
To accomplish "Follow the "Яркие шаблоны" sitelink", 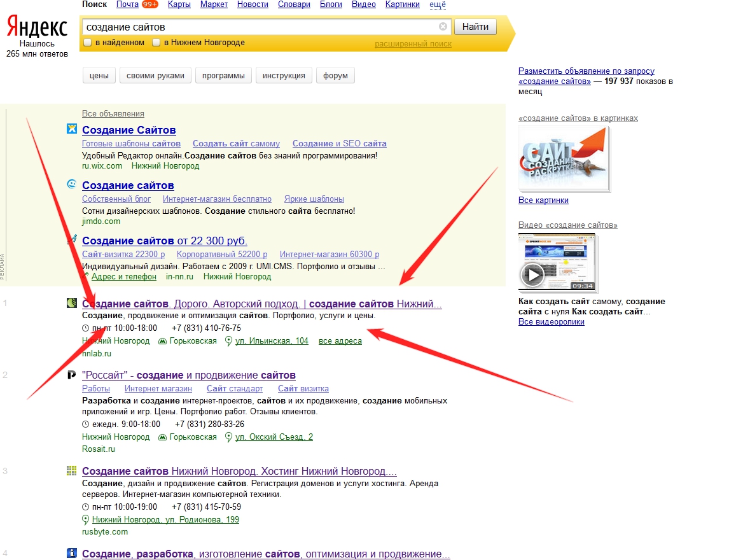I will (314, 199).
